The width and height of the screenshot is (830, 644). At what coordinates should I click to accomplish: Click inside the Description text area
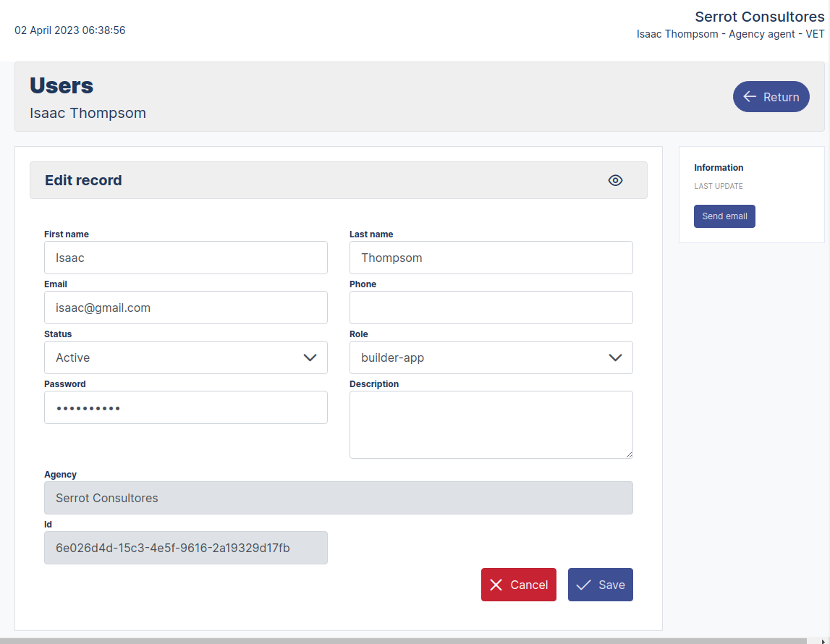point(491,425)
